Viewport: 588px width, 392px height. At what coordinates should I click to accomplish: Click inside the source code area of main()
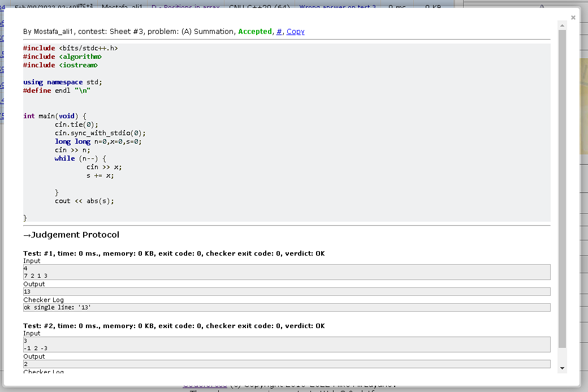tap(113, 158)
